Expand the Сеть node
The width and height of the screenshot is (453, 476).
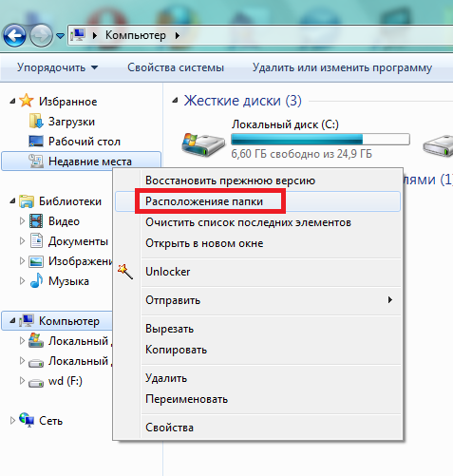pos(12,421)
